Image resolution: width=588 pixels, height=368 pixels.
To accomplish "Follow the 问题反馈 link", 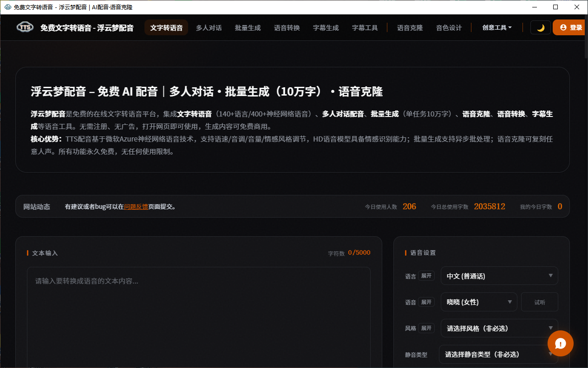I will click(x=136, y=207).
